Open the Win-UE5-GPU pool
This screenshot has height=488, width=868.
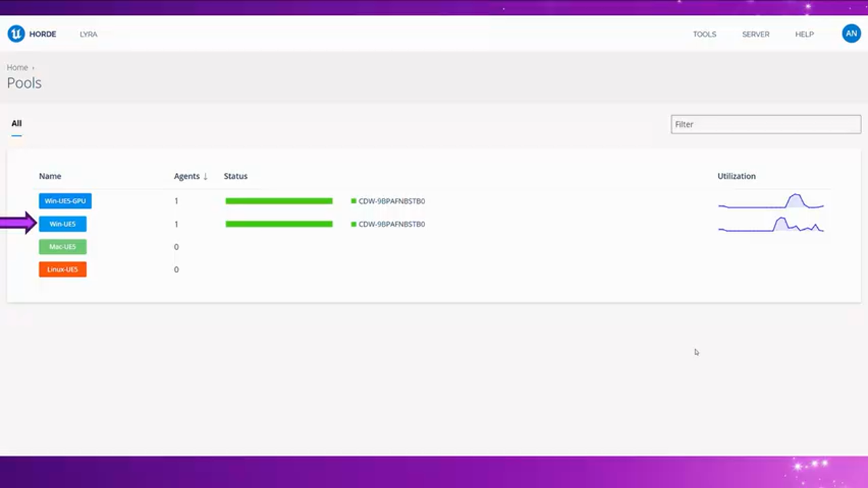[65, 201]
